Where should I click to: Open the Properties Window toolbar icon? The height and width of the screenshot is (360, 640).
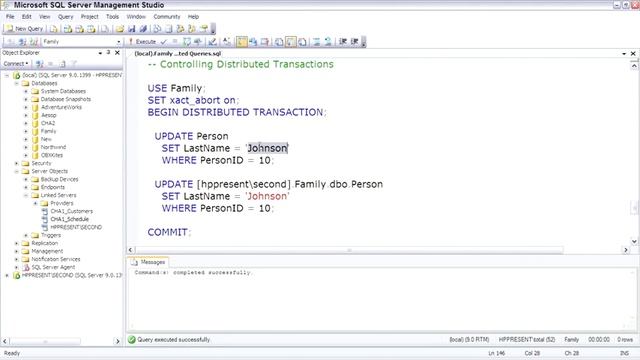click(204, 29)
